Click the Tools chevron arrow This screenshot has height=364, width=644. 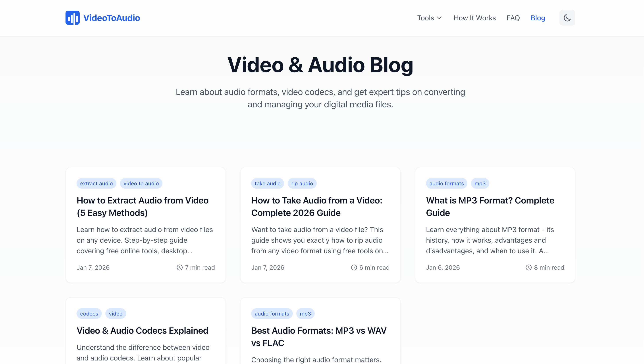tap(440, 18)
